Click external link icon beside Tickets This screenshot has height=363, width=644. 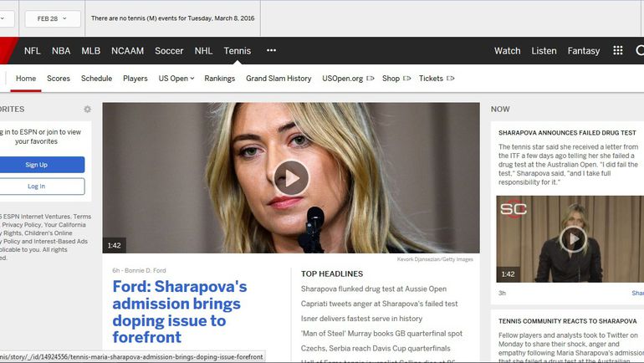point(450,79)
